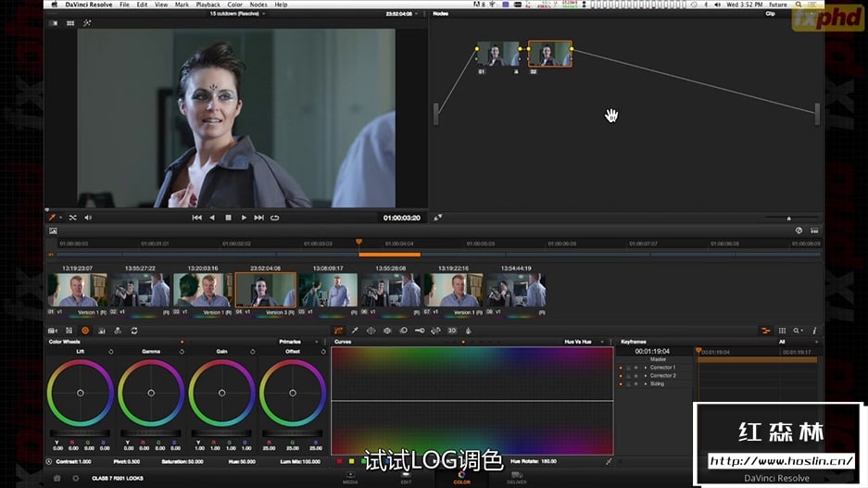The width and height of the screenshot is (868, 488).
Task: Switch to the Edit page tab
Action: (x=406, y=478)
